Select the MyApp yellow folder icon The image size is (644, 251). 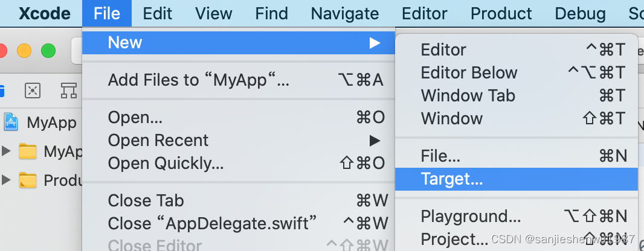(x=28, y=151)
